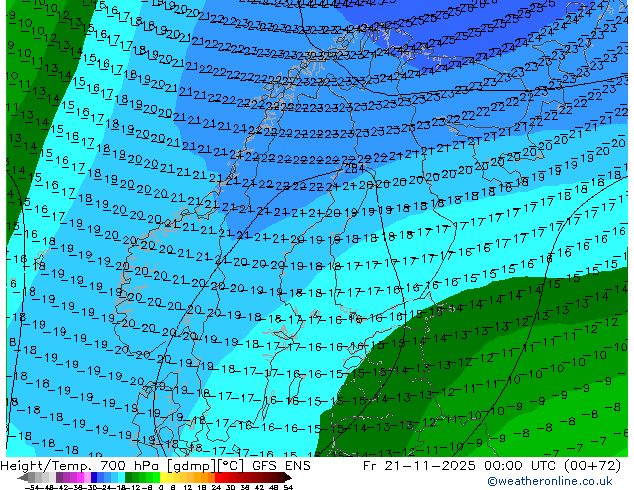Image resolution: width=634 pixels, height=490 pixels.
Task: Click the yellow swatch in the color legend
Action: tap(163, 477)
